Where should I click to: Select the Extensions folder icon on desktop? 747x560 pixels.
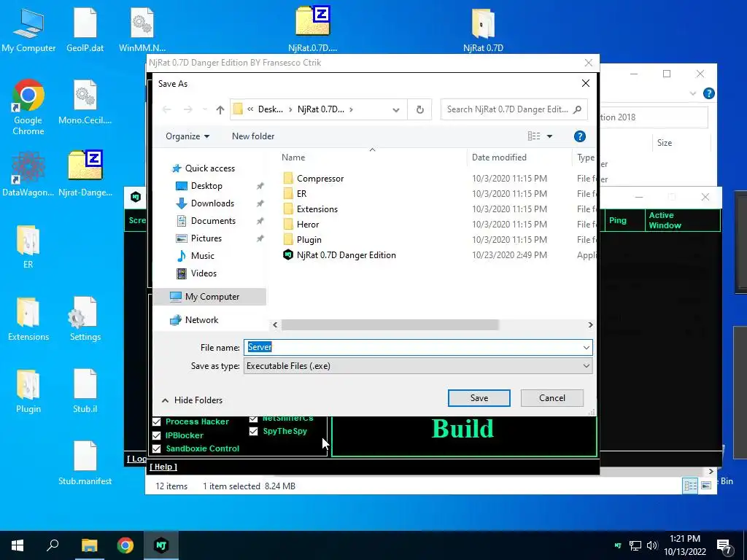(28, 319)
